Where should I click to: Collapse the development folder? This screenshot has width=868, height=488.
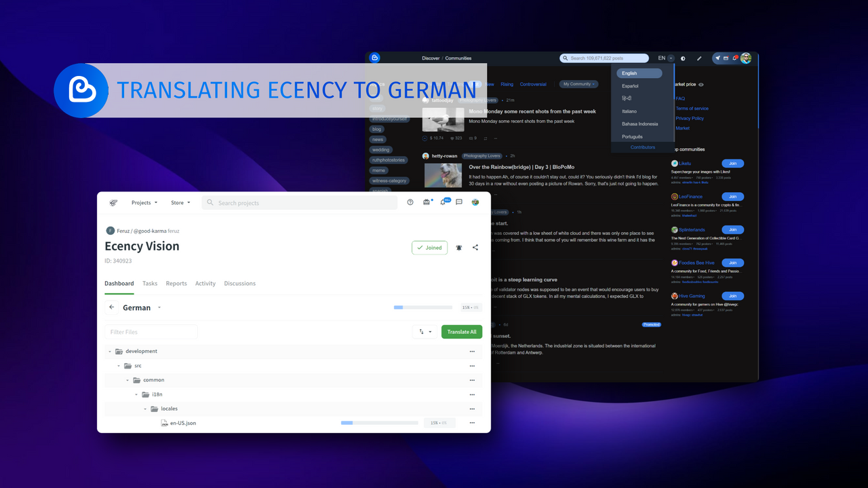coord(110,352)
